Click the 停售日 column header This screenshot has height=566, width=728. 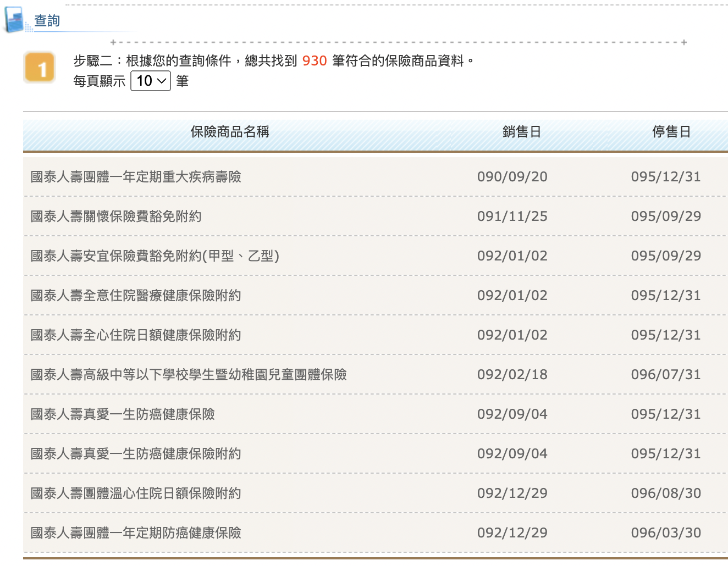671,132
